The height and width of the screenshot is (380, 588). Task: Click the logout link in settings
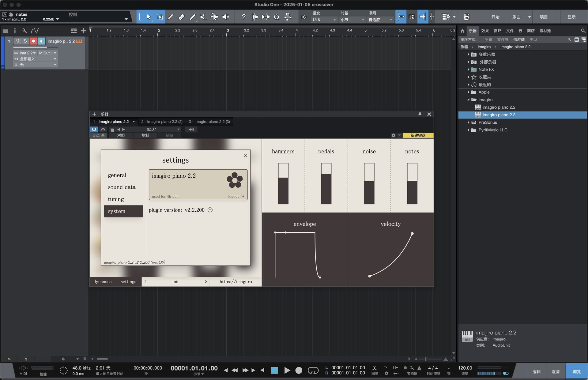tap(236, 197)
